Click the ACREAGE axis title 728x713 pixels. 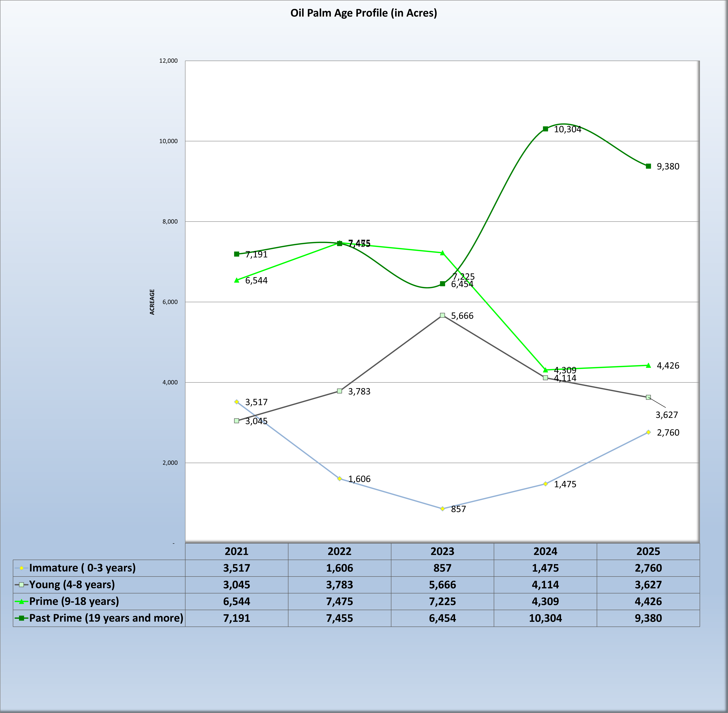pos(152,302)
